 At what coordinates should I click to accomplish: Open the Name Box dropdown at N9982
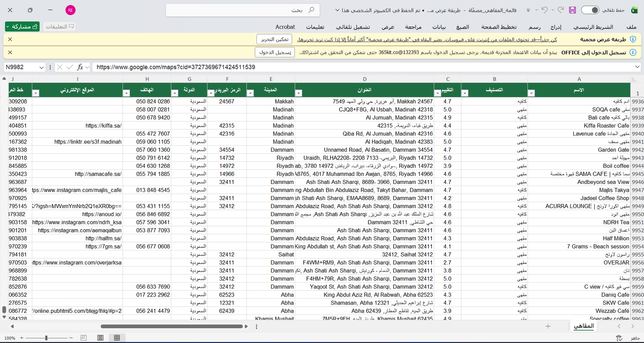pyautogui.click(x=42, y=67)
